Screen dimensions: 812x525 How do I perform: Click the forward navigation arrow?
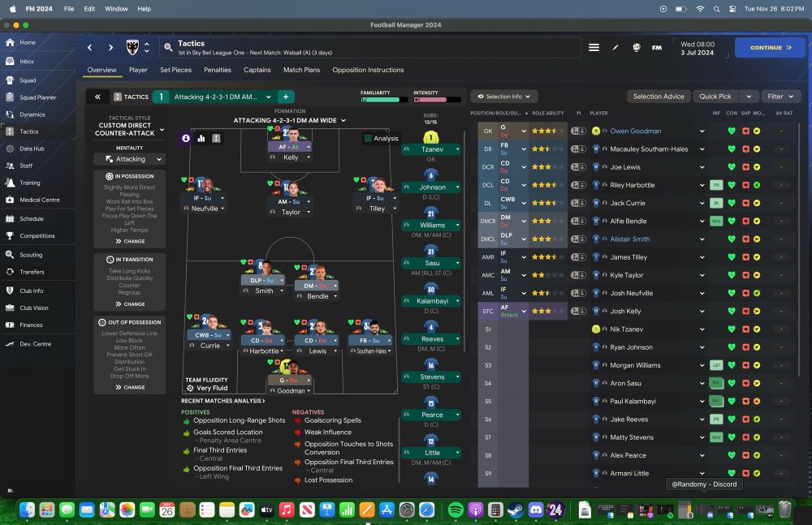click(110, 48)
